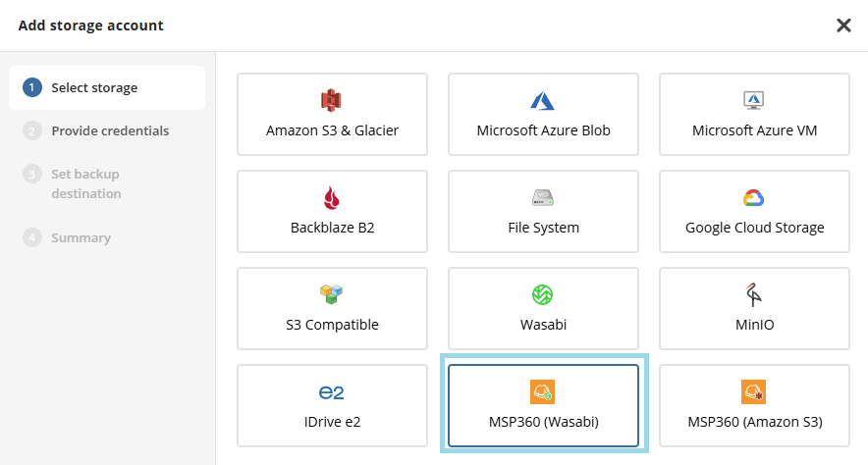Select the MSP360 (Amazon S3) orange icon
This screenshot has width=868, height=465.
click(x=754, y=392)
